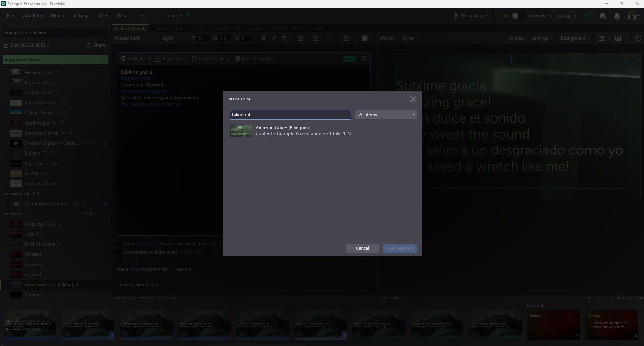Click the undo arrow icon
Image resolution: width=644 pixels, height=346 pixels.
tap(142, 16)
